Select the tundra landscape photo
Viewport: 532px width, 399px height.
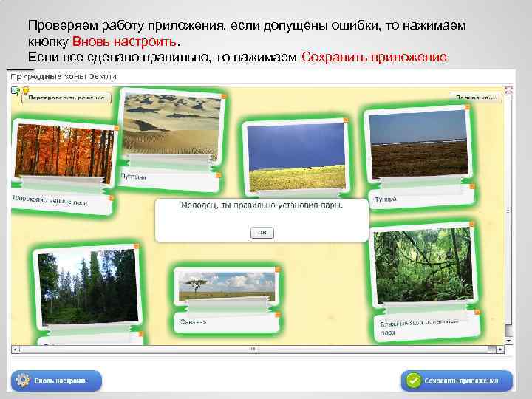tap(419, 145)
